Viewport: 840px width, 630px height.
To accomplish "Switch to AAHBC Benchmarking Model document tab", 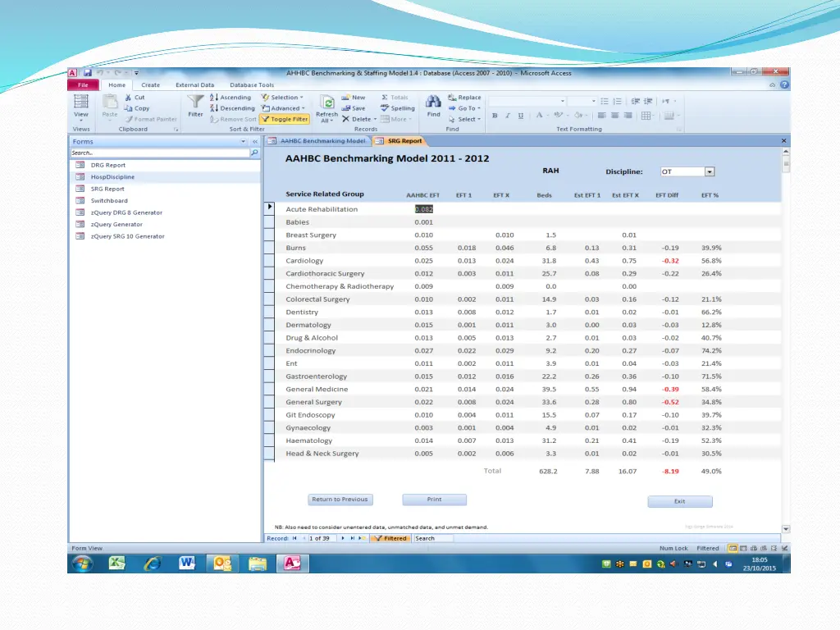I will [317, 141].
